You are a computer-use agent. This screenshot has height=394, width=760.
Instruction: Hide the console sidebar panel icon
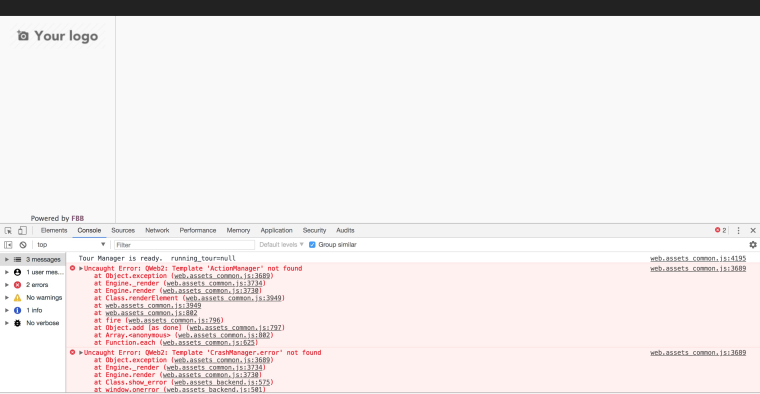(x=8, y=245)
